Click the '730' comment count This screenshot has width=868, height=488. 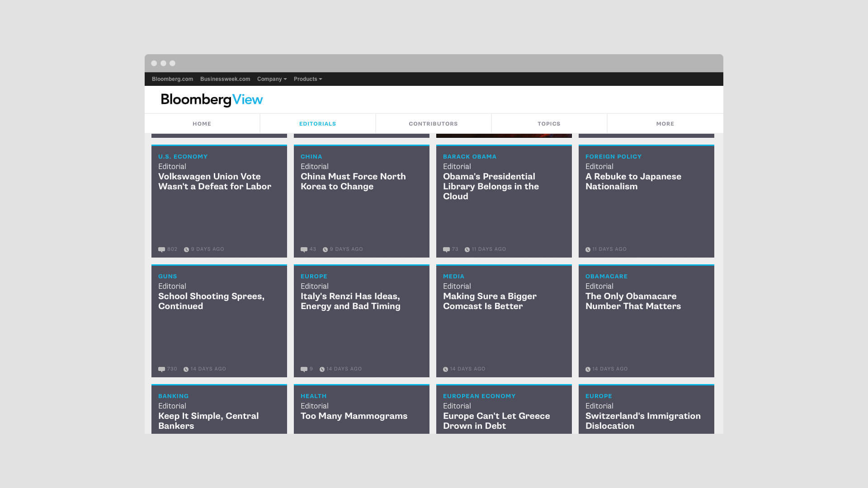coord(172,369)
